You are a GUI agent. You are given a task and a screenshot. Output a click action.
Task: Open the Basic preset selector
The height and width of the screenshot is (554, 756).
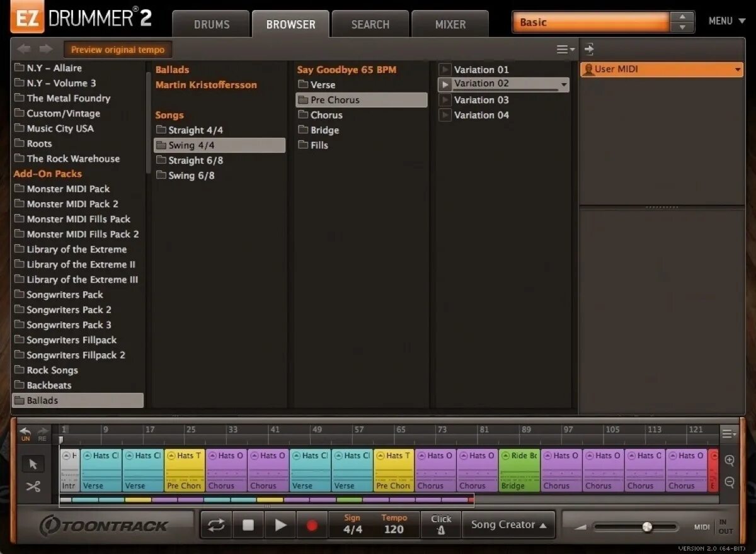[591, 22]
